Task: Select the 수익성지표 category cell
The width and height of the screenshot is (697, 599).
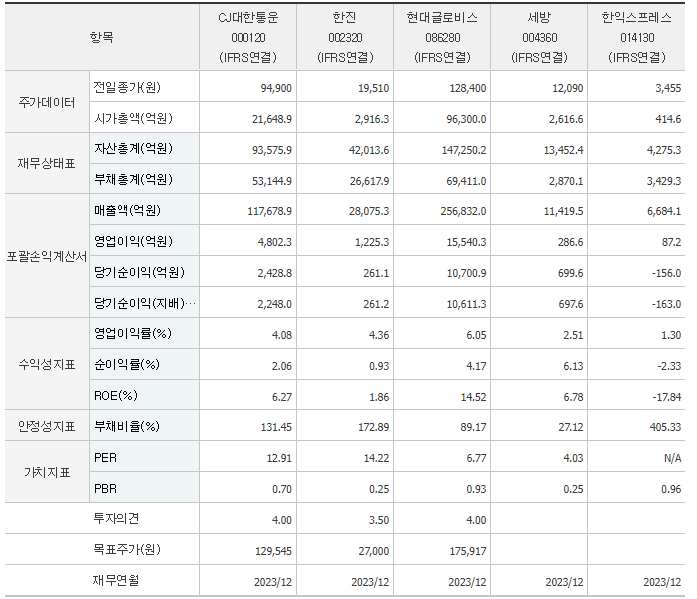Action: tap(47, 364)
